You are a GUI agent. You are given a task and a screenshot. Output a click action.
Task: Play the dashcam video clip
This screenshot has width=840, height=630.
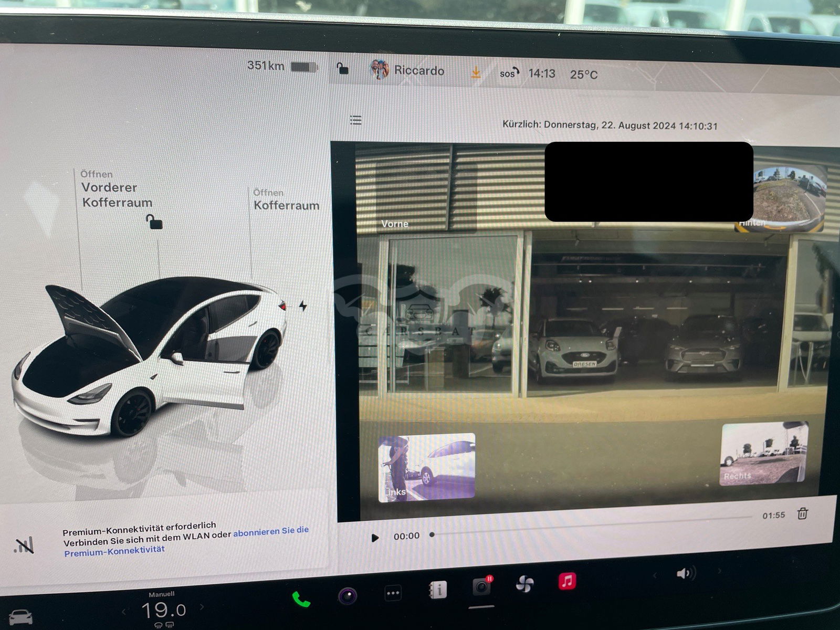[375, 538]
